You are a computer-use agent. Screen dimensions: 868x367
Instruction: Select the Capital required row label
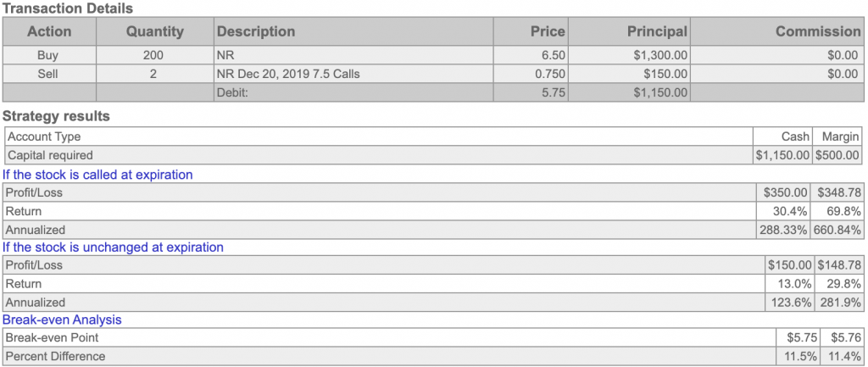[x=379, y=155]
